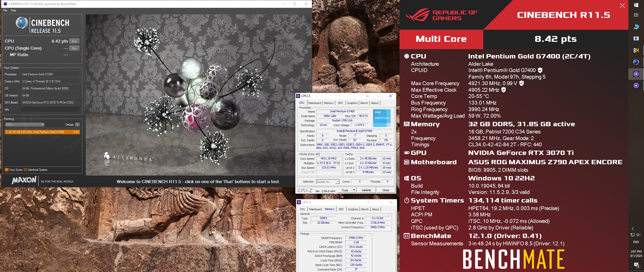
Task: Click the CPU-Z title bar icon, upper window
Action: [298, 96]
